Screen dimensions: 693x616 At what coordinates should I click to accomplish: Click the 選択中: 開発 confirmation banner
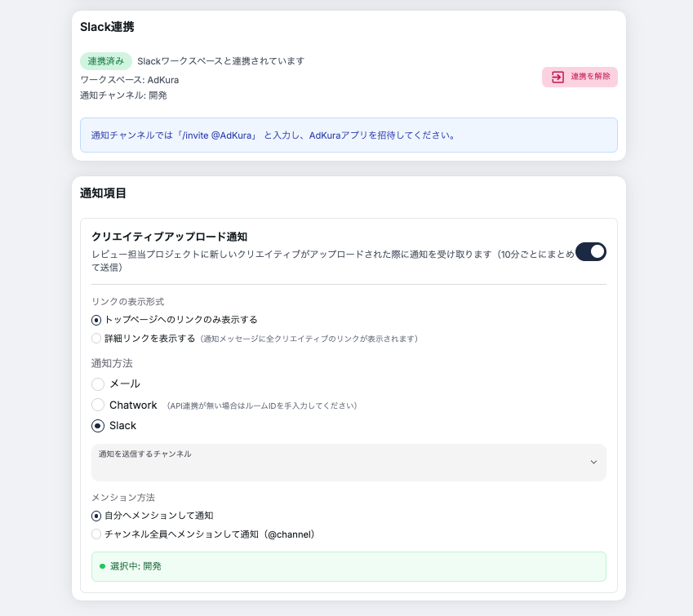pos(349,566)
